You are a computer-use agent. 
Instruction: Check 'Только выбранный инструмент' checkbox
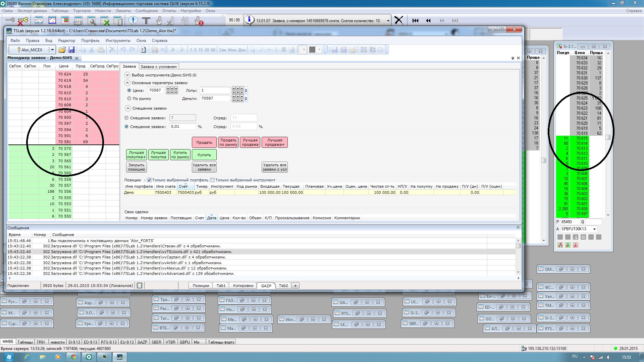click(212, 180)
